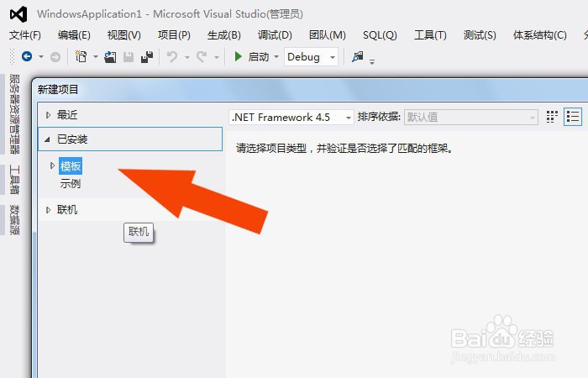Open the new project dropdown arrow
Viewport: 588px width, 378px height.
pyautogui.click(x=95, y=57)
